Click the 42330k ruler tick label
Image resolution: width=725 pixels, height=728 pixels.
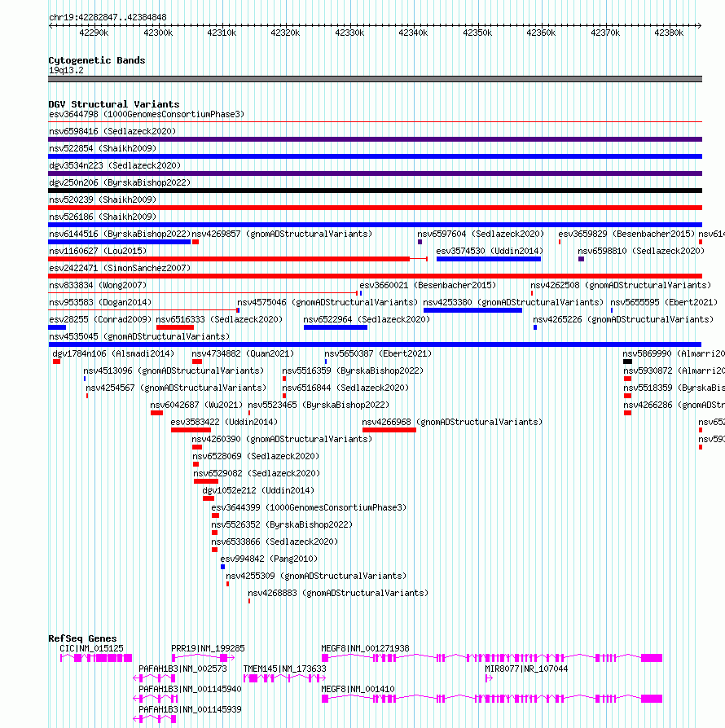point(349,33)
